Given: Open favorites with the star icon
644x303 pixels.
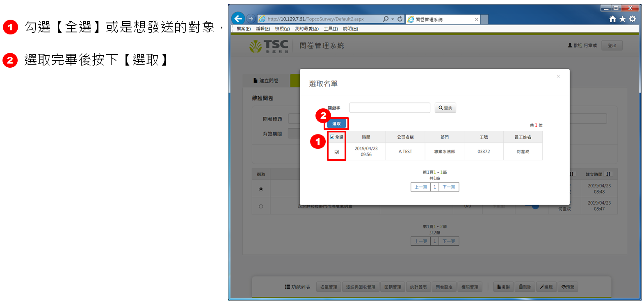Looking at the screenshot, I should 622,19.
